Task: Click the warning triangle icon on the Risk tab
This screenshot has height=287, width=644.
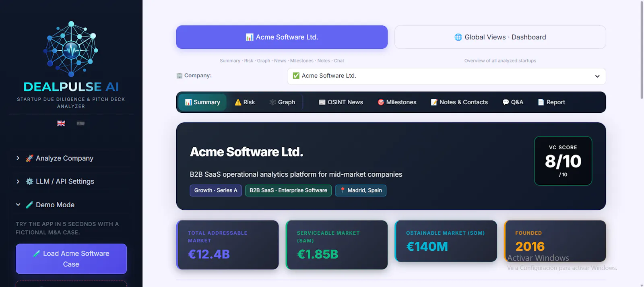Action: (x=238, y=102)
